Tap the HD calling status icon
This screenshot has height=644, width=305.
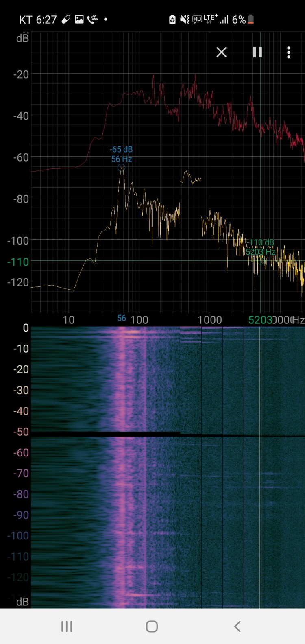click(197, 19)
